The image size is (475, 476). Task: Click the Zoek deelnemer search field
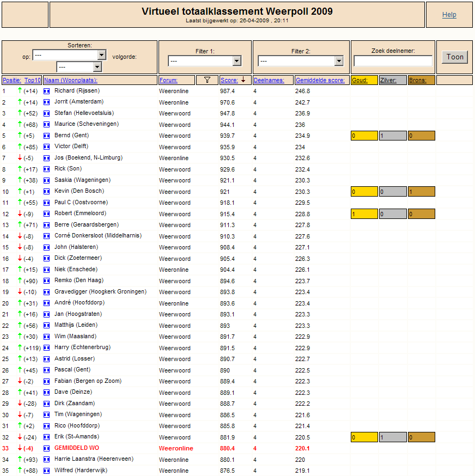point(393,60)
